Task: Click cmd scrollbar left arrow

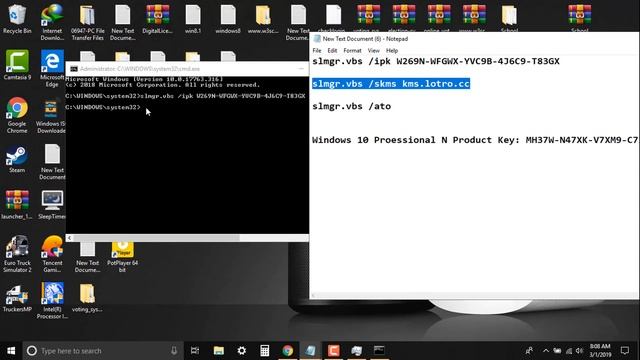Action: 69,238
